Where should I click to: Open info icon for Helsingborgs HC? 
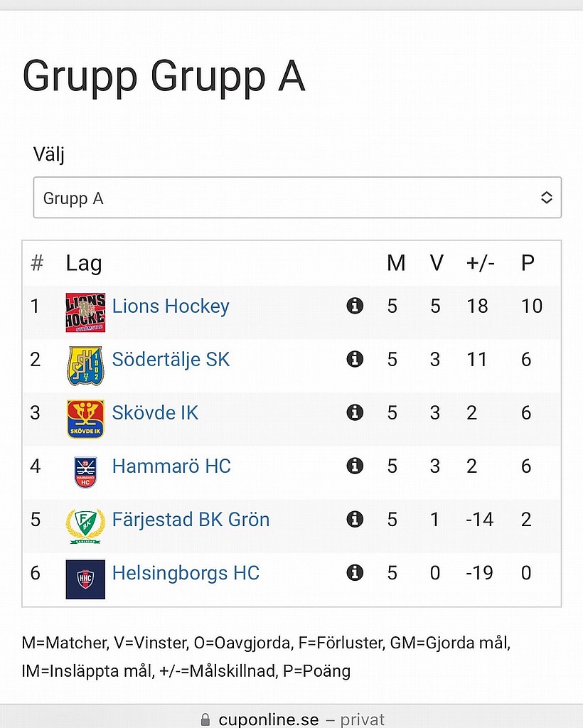coord(355,573)
